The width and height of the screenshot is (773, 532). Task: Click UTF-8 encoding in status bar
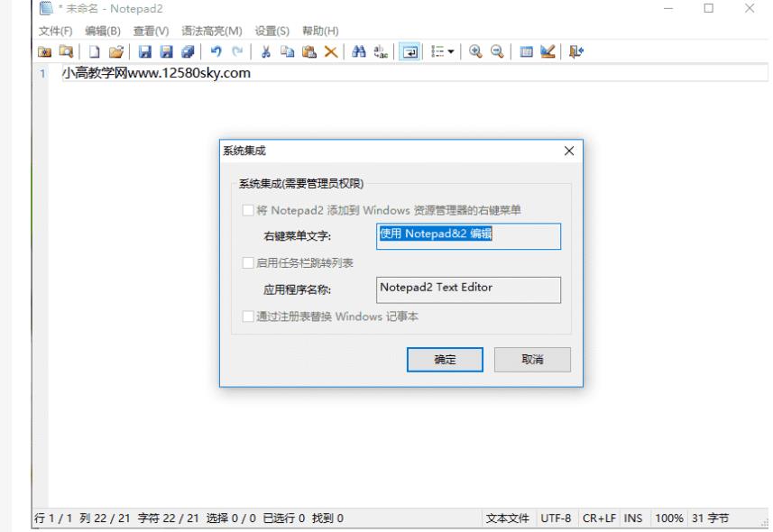pyautogui.click(x=556, y=518)
